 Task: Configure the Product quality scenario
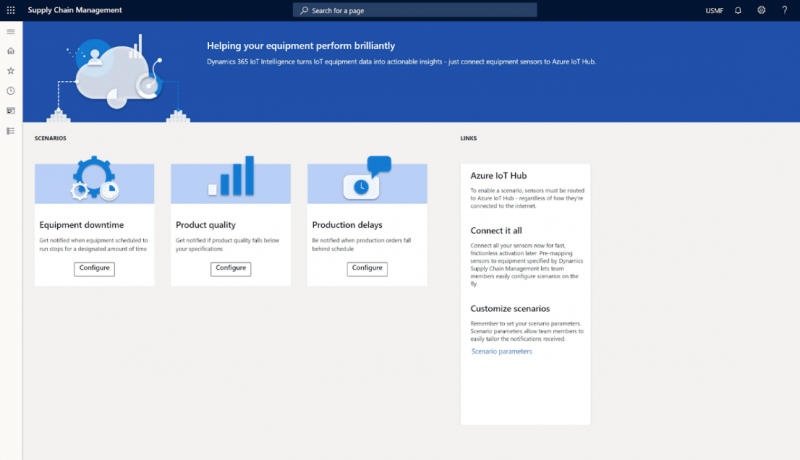click(x=231, y=268)
